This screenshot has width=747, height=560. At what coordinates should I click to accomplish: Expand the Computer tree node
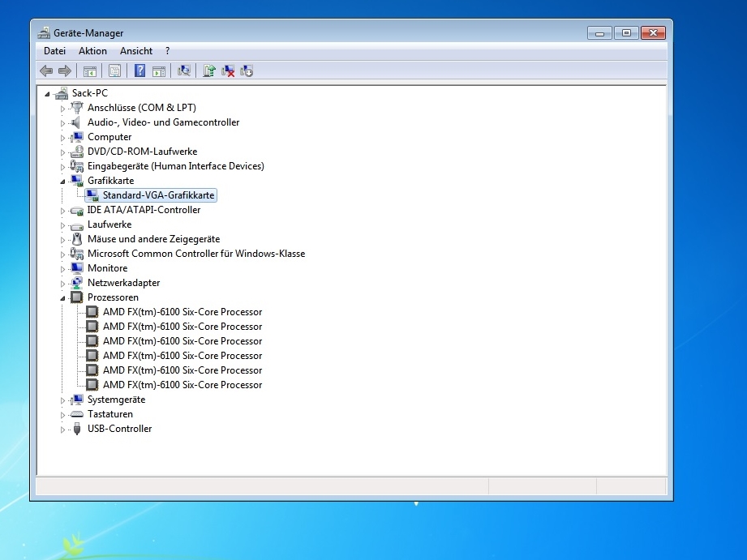[x=62, y=138]
